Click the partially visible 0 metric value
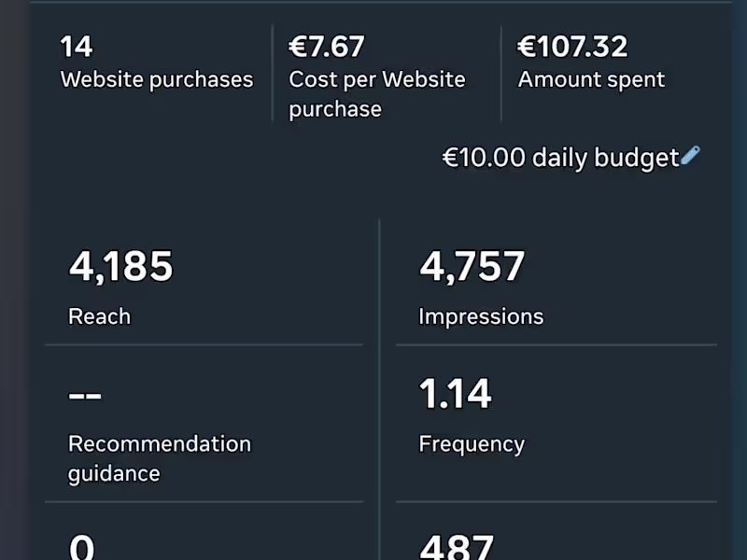The width and height of the screenshot is (747, 560). click(81, 547)
